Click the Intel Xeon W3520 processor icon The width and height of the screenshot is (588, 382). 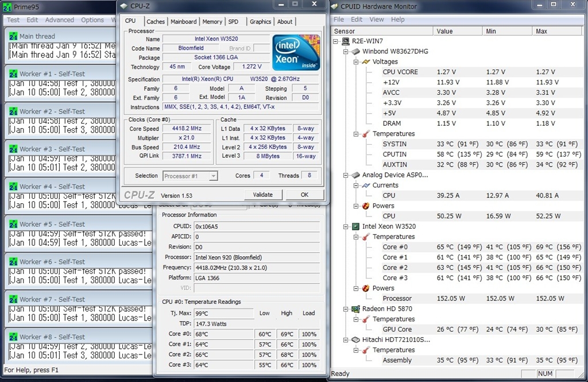356,226
